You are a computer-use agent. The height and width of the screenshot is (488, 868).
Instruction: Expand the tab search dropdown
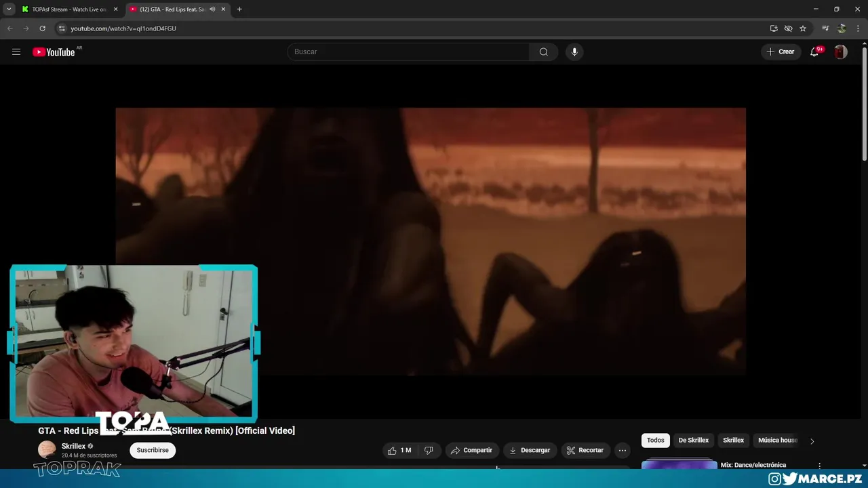[9, 9]
